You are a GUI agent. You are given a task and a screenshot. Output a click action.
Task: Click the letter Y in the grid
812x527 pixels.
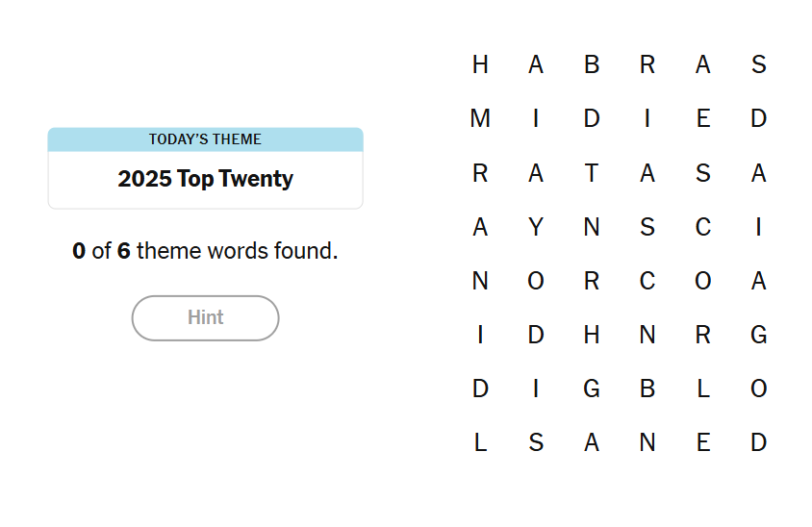536,227
